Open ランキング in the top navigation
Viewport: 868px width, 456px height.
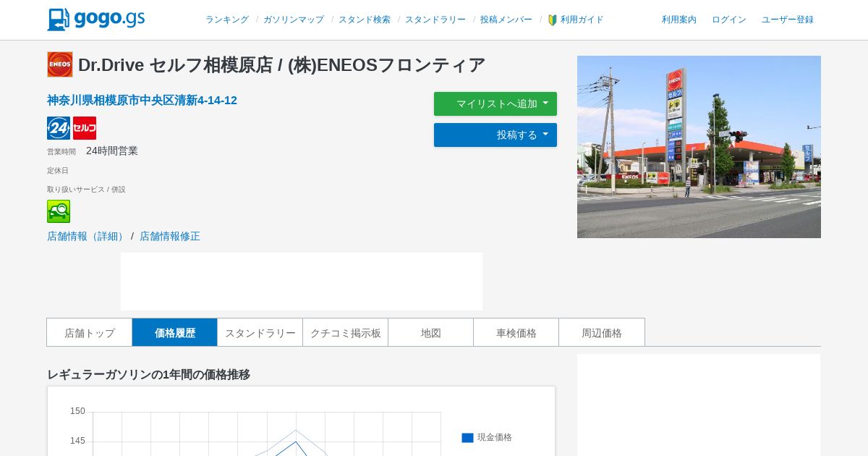coord(227,20)
